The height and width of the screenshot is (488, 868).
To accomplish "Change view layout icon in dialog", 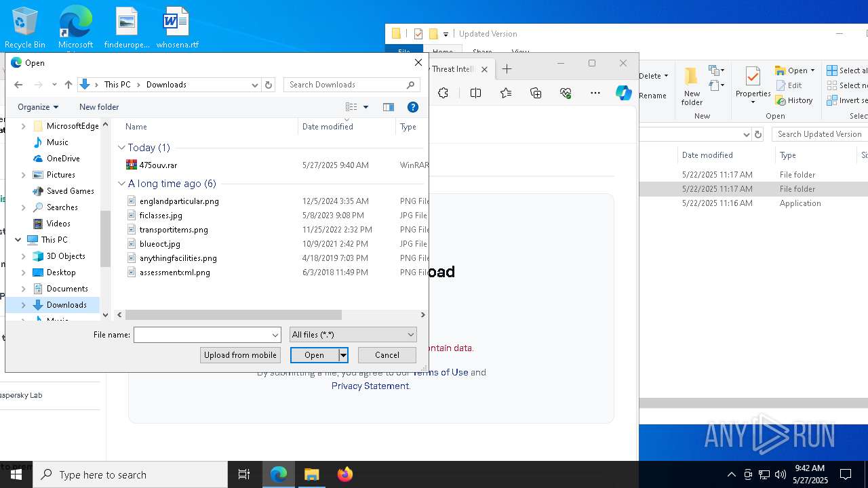I will point(351,107).
